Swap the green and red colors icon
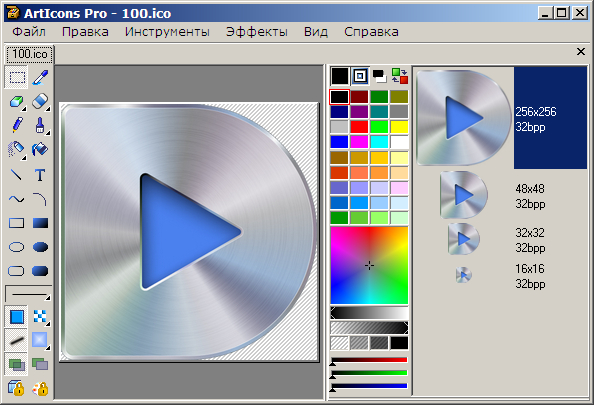Viewport: 594px width, 405px height. [x=400, y=76]
